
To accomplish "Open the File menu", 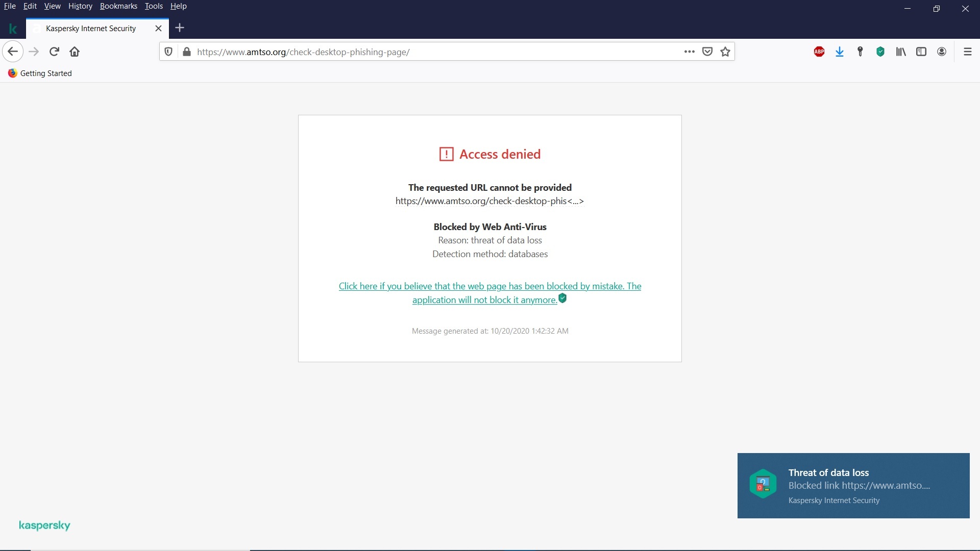I will pyautogui.click(x=10, y=6).
